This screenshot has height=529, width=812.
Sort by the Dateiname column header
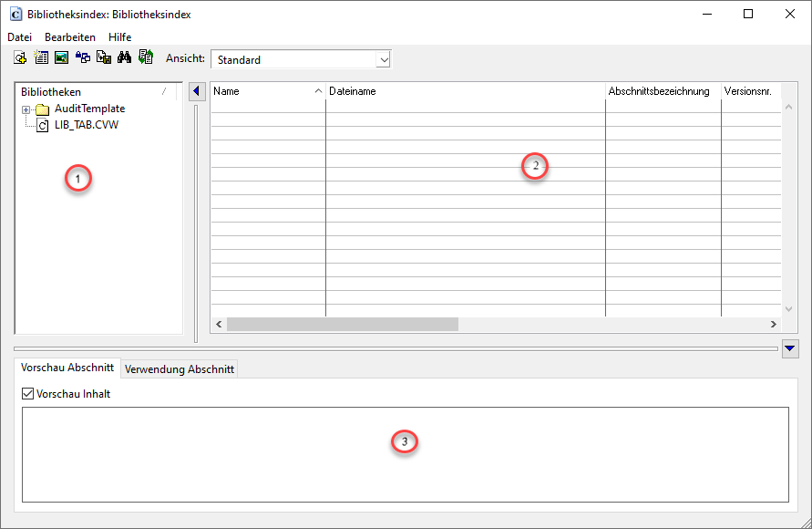pyautogui.click(x=465, y=91)
